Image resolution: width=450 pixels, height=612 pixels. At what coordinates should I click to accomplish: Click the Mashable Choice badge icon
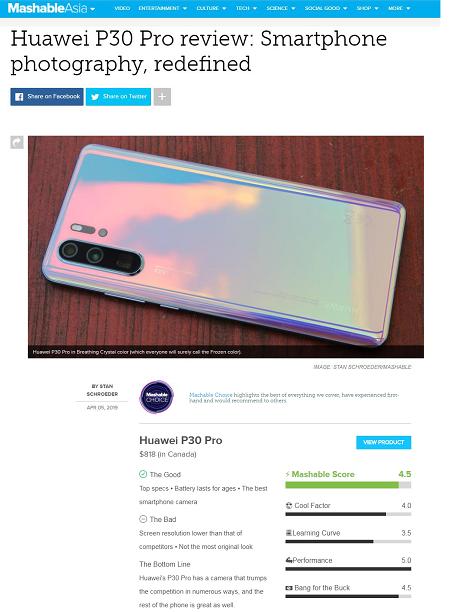(x=157, y=397)
